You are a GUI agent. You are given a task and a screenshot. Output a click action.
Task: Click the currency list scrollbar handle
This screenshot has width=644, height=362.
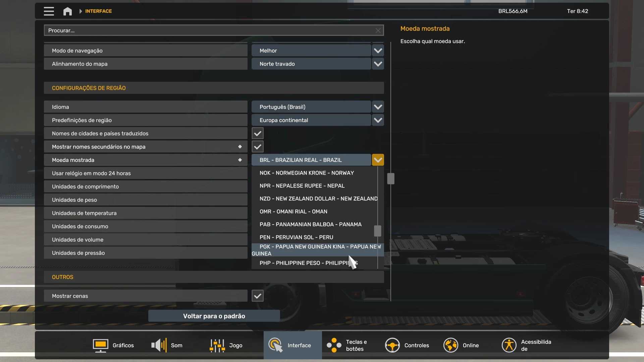pos(377,231)
